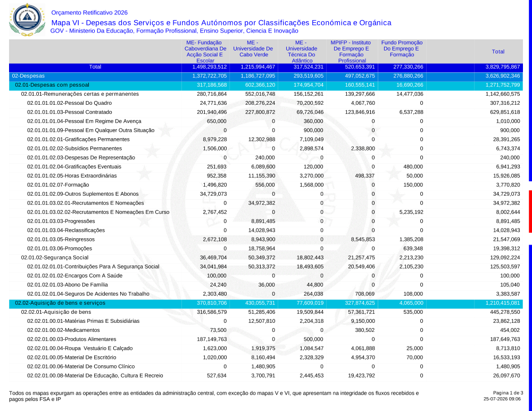The image size is (532, 411).
Task: Select the '02.01-Despesas com pessoal' row label
Action: [x=52, y=85]
